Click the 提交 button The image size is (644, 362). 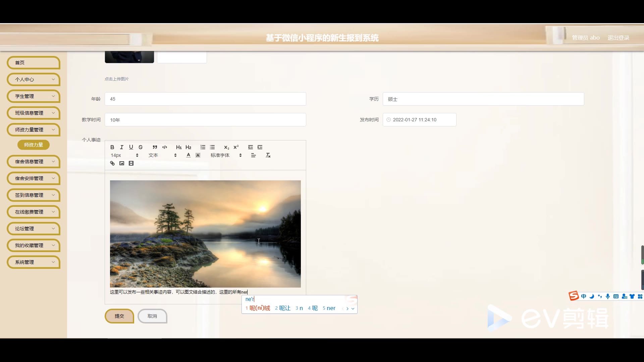pos(119,316)
